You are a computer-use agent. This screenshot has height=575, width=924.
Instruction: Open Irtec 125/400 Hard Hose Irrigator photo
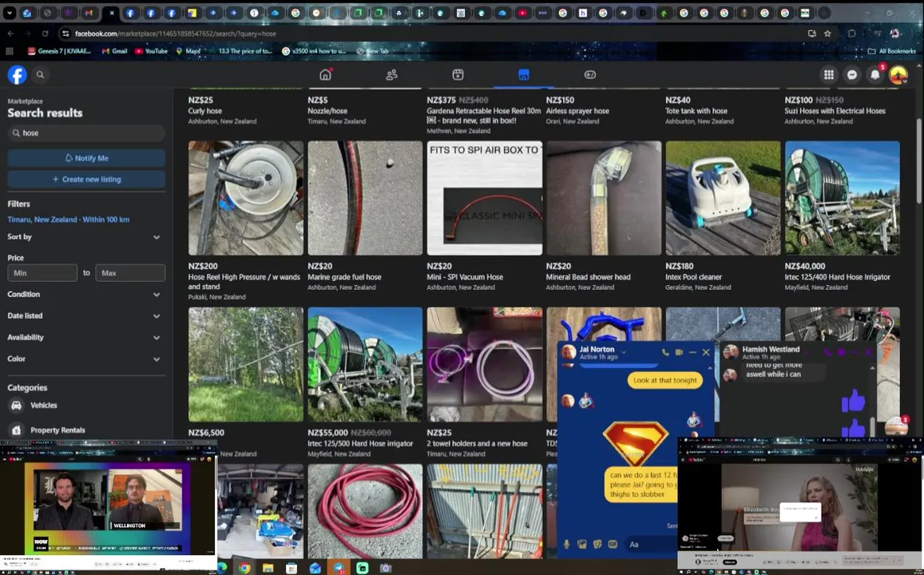[x=842, y=198]
